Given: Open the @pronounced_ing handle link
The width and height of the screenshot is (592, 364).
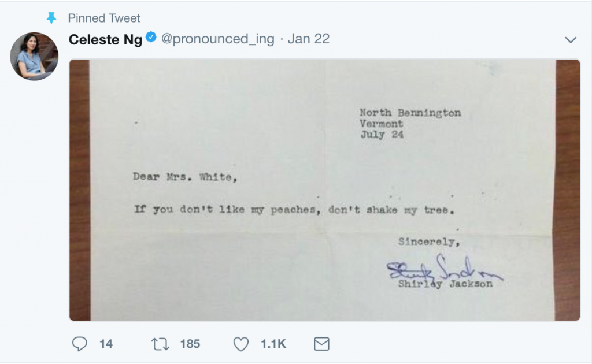Looking at the screenshot, I should click(217, 39).
